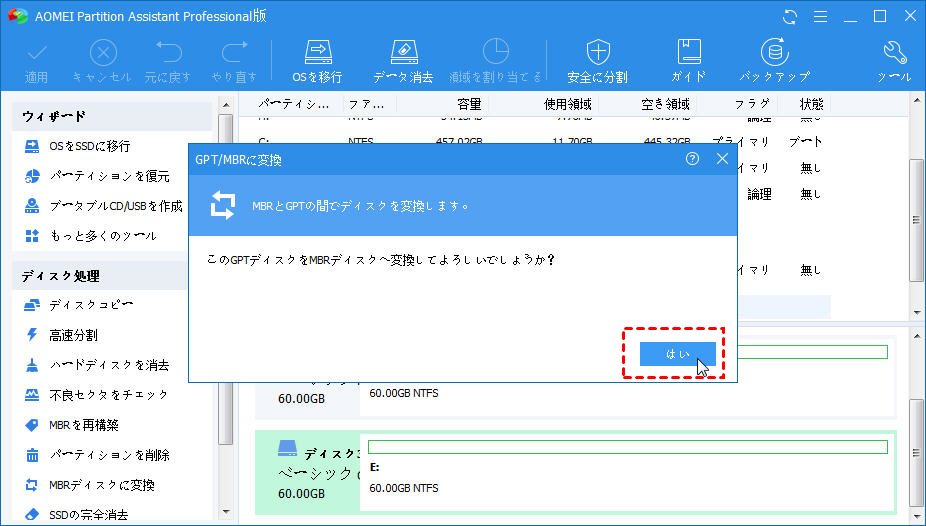
Task: Click the ウィザード section header
Action: [112, 116]
